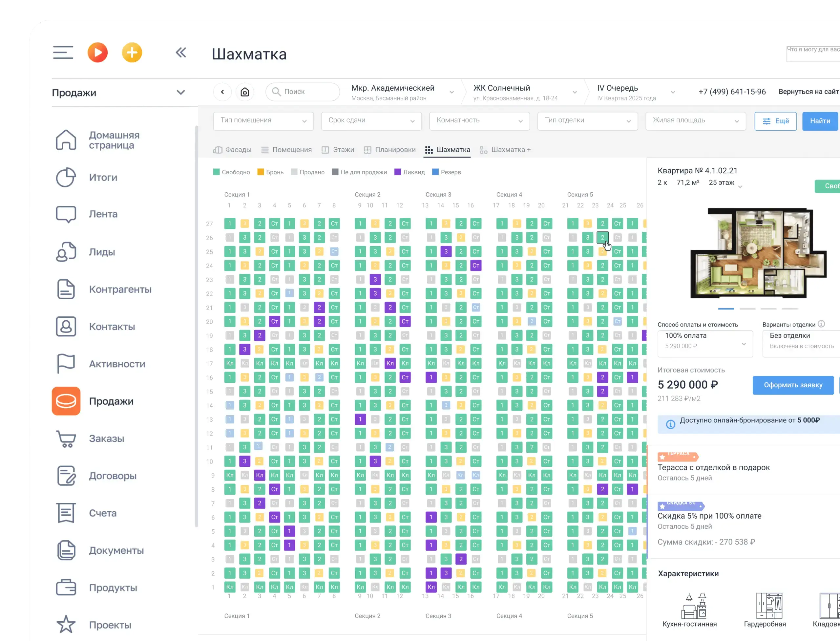The image size is (840, 641).
Task: Click Оформить заявку button
Action: [793, 385]
